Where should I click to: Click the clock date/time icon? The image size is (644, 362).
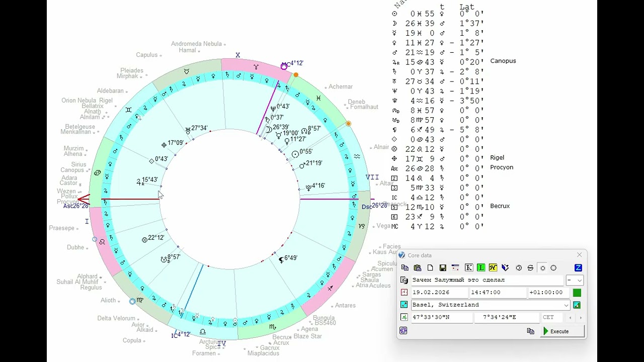404,292
